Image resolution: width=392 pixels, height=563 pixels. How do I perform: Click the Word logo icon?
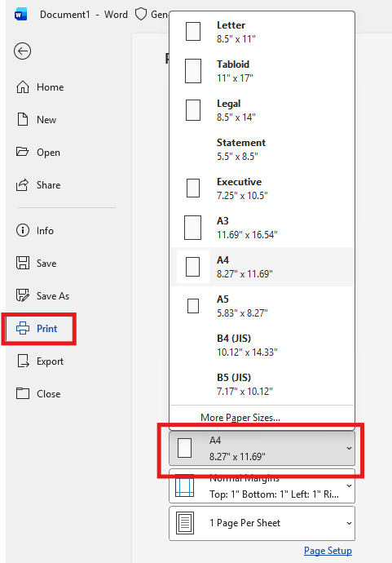[21, 15]
